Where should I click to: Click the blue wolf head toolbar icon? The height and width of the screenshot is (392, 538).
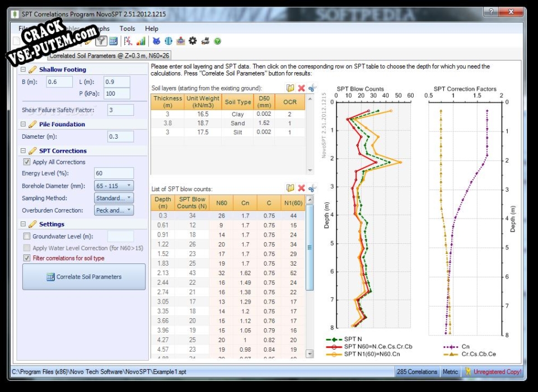point(156,41)
